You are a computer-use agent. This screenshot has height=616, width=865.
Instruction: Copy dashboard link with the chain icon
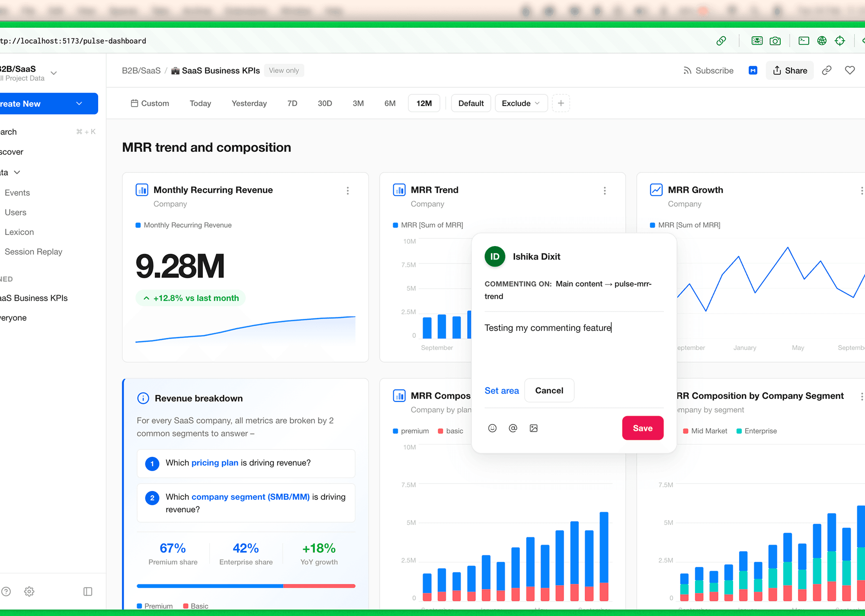(827, 71)
